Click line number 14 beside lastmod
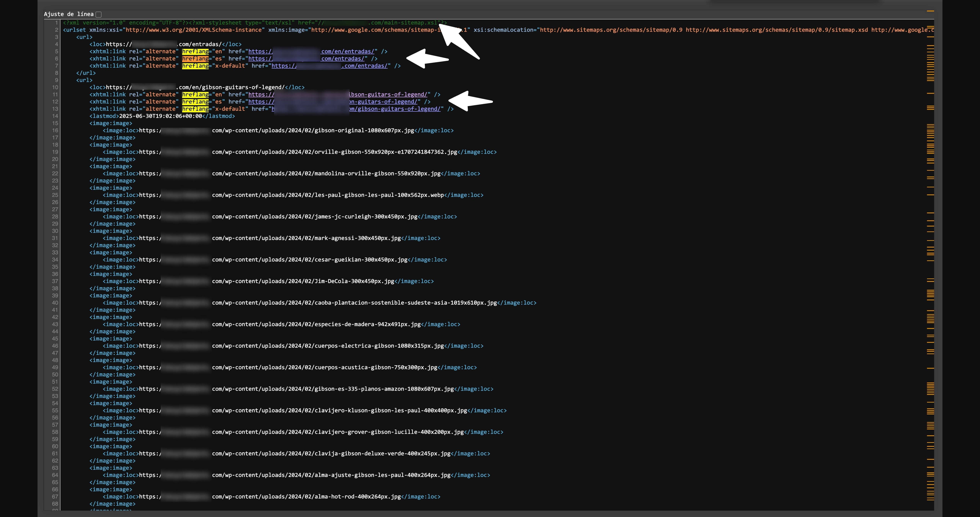 55,116
